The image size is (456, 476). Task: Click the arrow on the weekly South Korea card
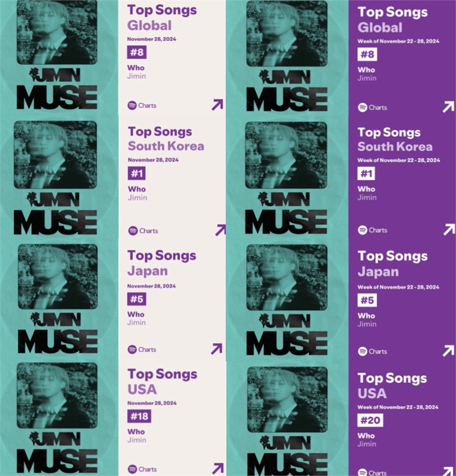449,229
